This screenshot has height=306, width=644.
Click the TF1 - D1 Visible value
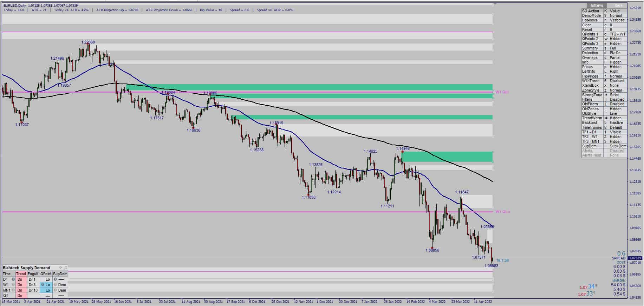pos(617,132)
